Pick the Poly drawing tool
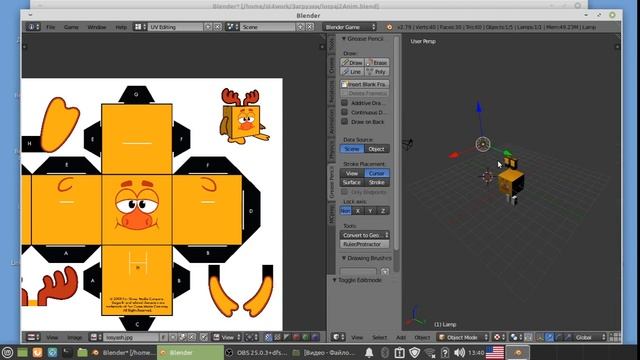Viewport: 640px width, 360px height. 377,71
